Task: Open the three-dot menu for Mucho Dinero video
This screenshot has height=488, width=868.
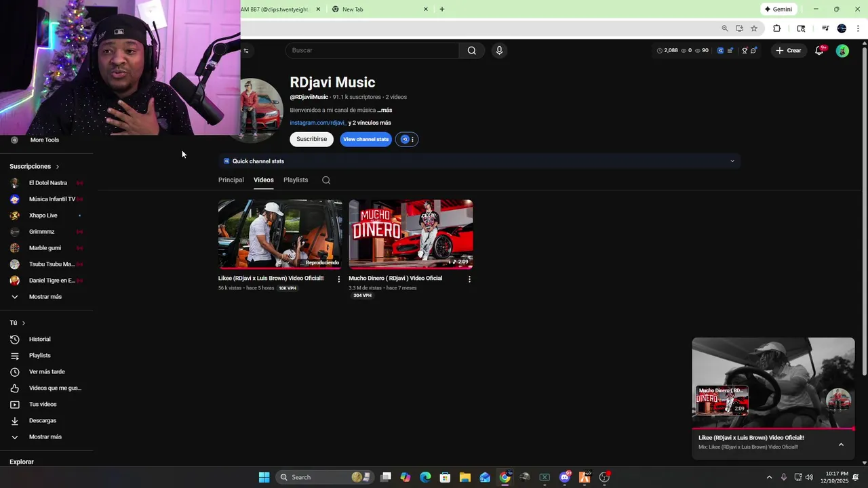Action: 469,279
